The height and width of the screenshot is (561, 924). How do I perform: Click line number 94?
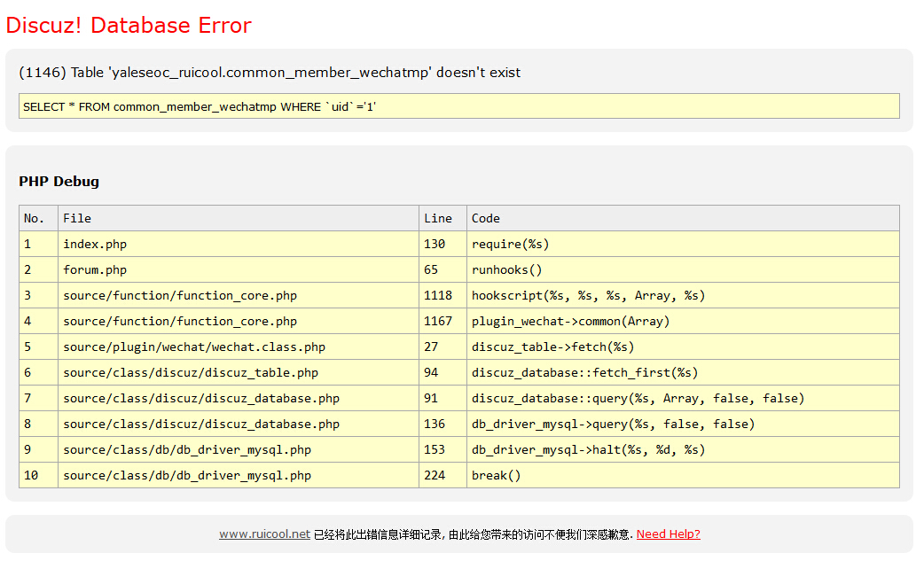(x=442, y=372)
